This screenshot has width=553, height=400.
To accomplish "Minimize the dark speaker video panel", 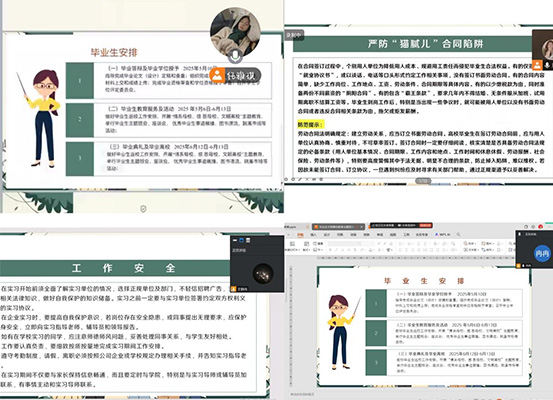I will coord(235,240).
